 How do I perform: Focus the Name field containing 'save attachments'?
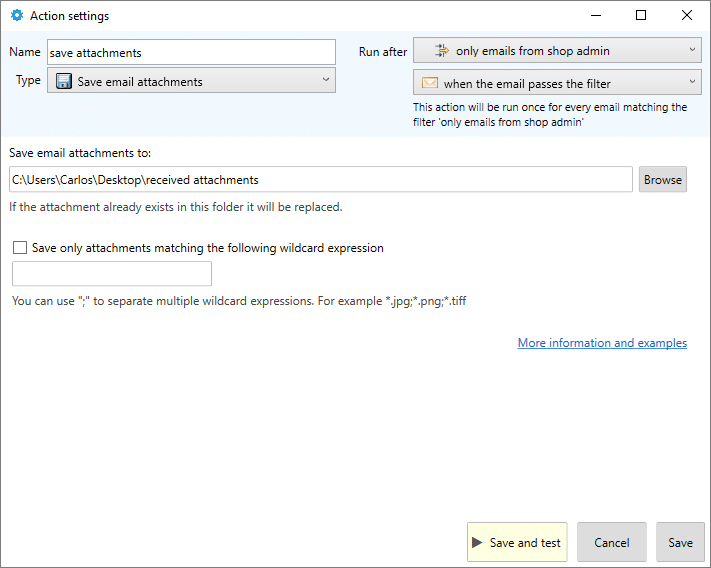coord(191,52)
